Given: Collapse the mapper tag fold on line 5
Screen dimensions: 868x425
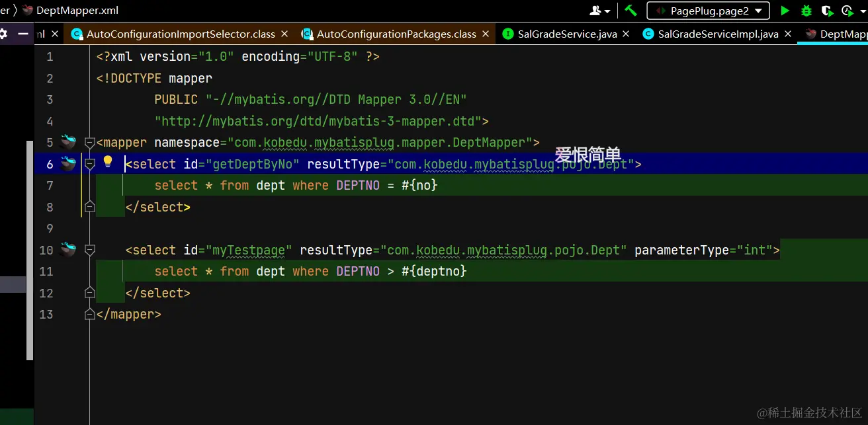Looking at the screenshot, I should pyautogui.click(x=90, y=142).
